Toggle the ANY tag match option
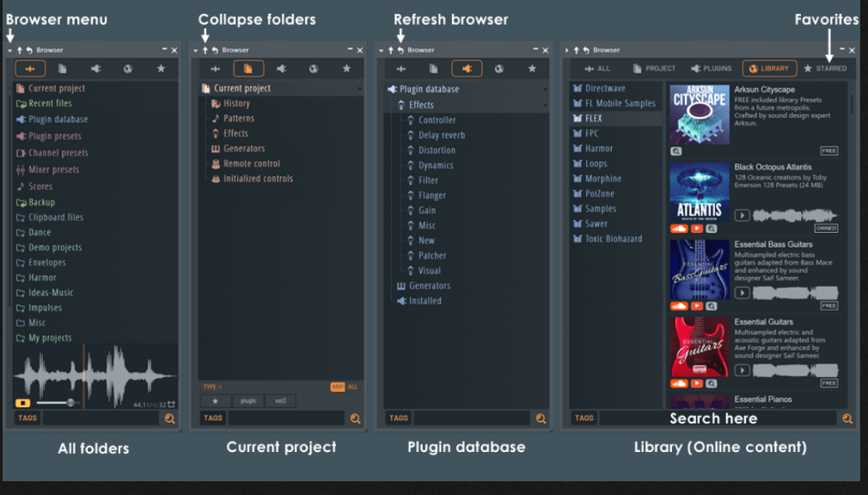This screenshot has width=868, height=495. coord(337,387)
